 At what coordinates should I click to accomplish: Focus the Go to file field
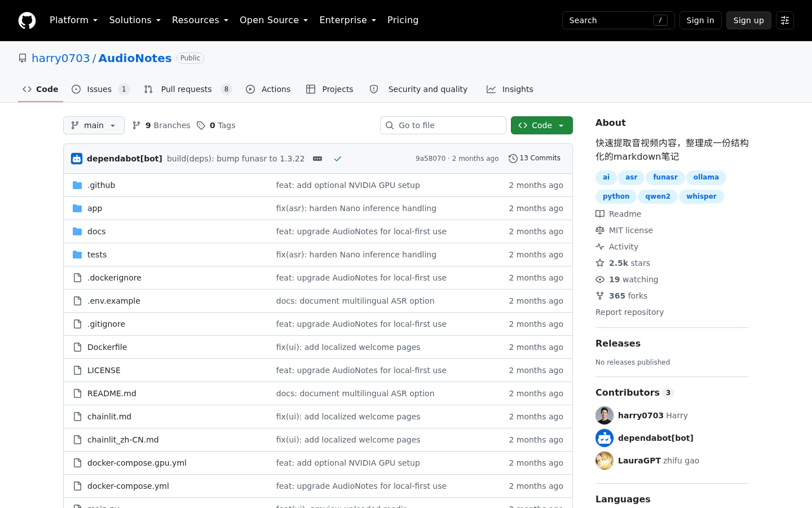(x=443, y=125)
